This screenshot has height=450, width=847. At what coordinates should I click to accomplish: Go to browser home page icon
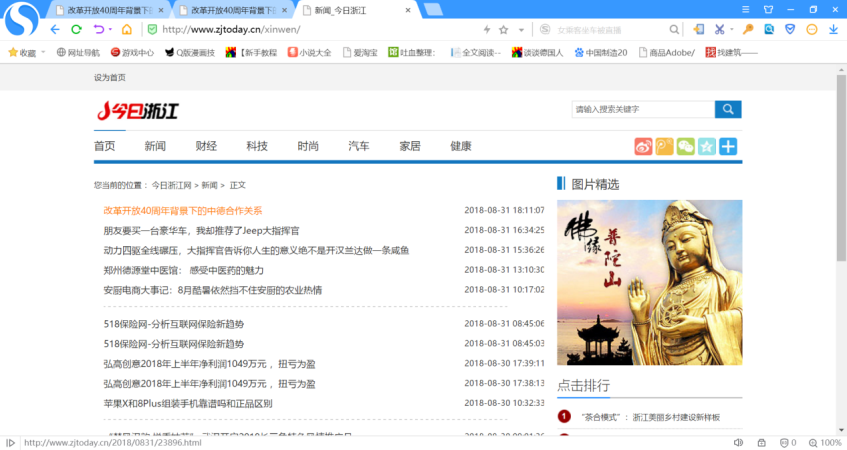tap(125, 29)
